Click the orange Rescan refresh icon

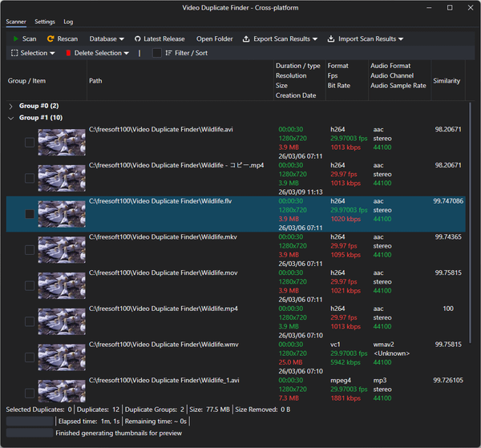[51, 38]
